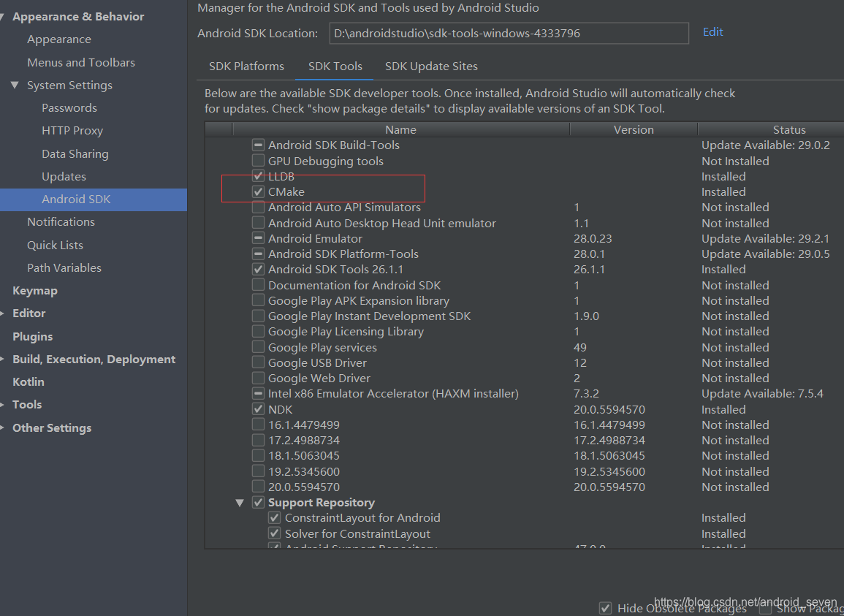The width and height of the screenshot is (844, 616).
Task: Open Keymap settings
Action: pos(35,291)
